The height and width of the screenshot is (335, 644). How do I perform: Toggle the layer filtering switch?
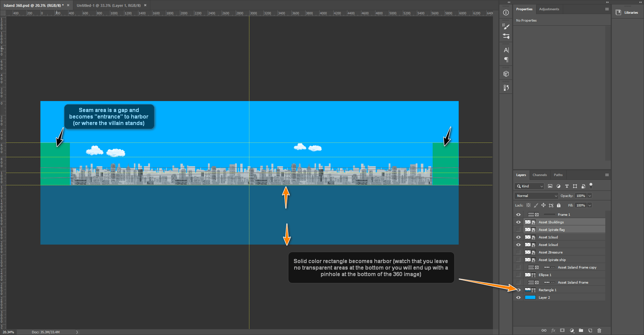pos(591,186)
